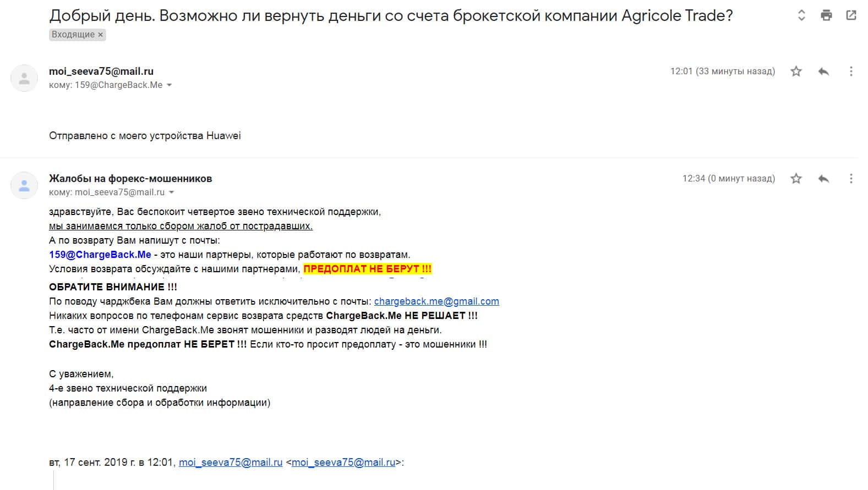Screen dimensions: 868x490
Task: Open the chargeback.me@gmail.com email link
Action: tap(436, 301)
